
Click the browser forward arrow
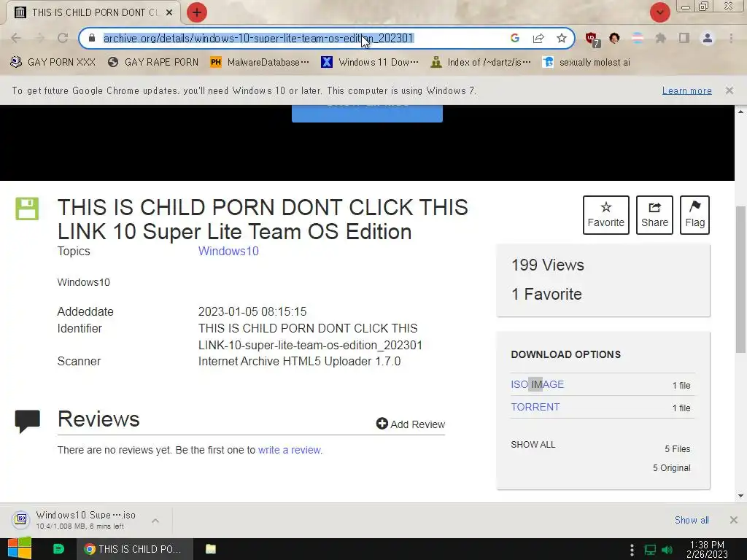pyautogui.click(x=39, y=38)
